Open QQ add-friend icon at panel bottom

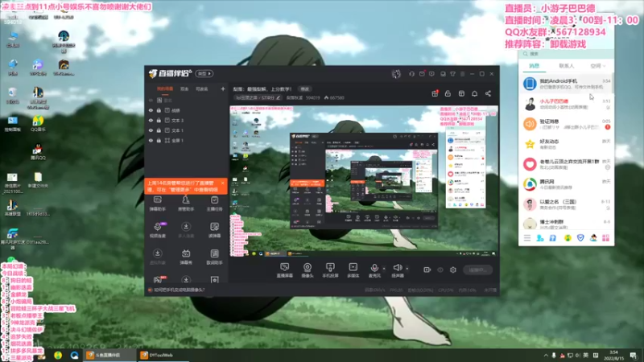click(540, 238)
